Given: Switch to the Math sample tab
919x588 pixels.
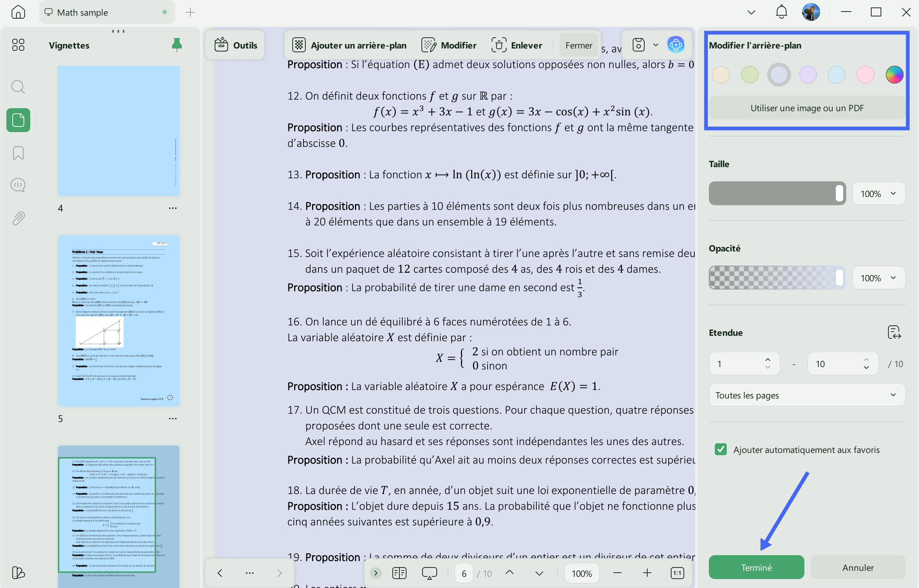Looking at the screenshot, I should pos(107,12).
